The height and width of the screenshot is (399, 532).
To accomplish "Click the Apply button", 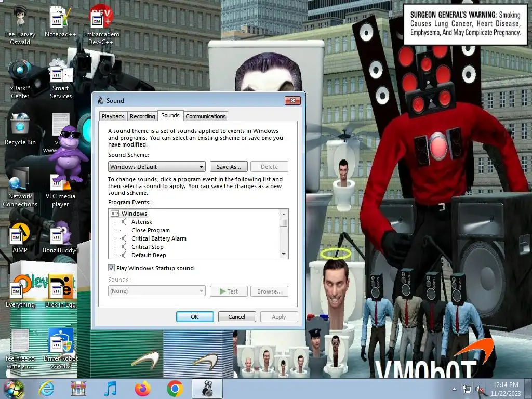I will [x=279, y=316].
